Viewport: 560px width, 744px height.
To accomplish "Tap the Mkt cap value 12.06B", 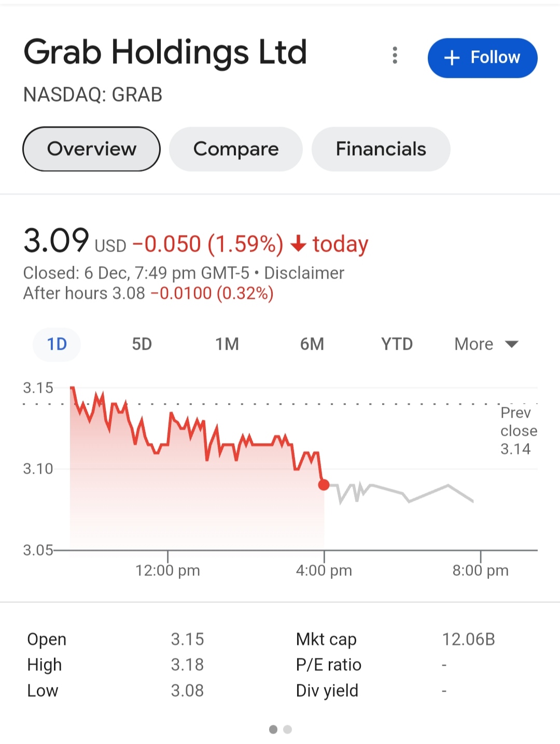I will pos(468,639).
